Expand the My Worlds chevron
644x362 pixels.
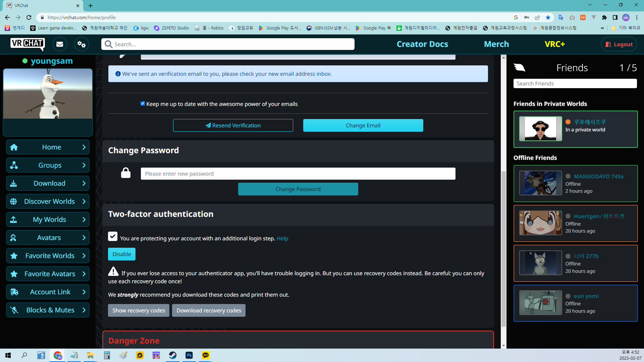(84, 220)
